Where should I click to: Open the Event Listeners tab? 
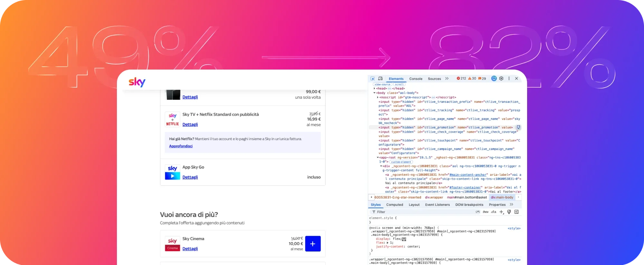click(x=437, y=205)
